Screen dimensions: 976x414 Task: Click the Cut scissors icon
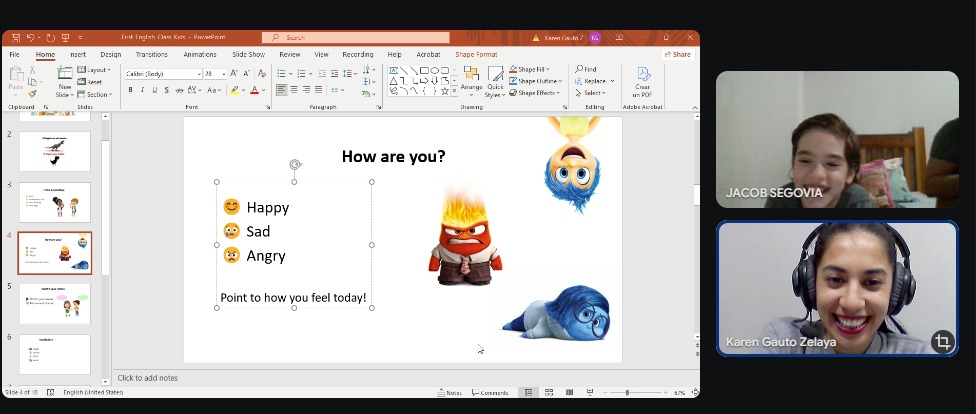32,70
